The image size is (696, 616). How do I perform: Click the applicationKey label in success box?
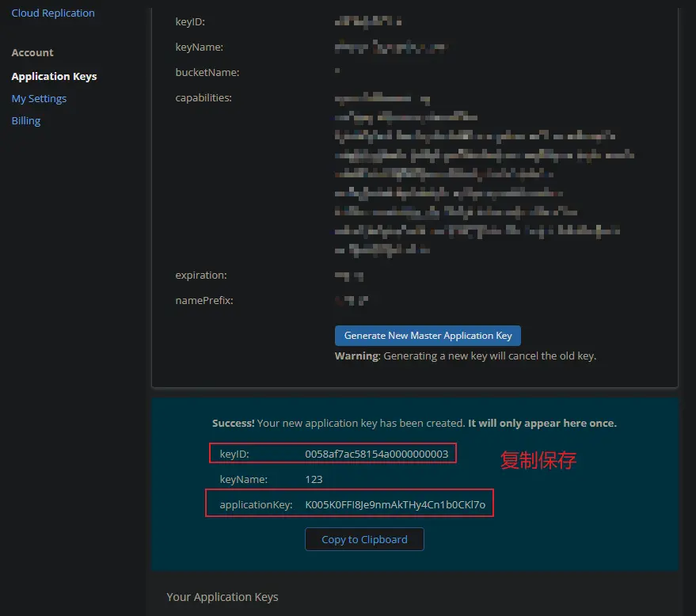pyautogui.click(x=256, y=504)
